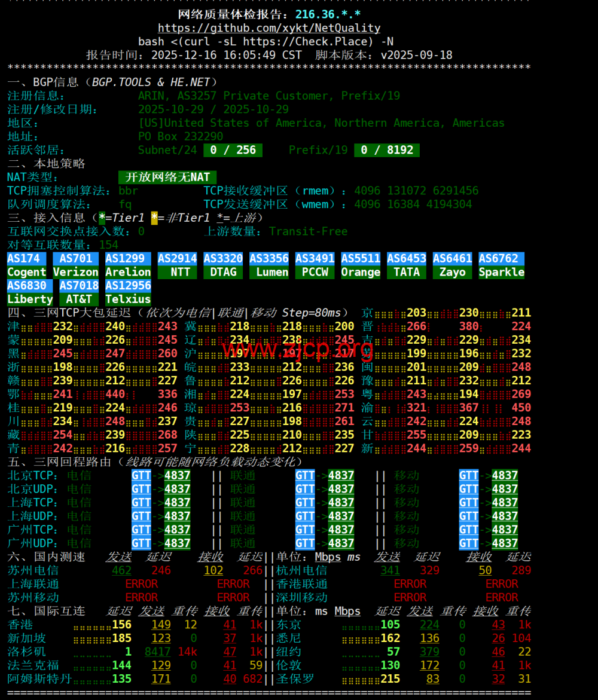The height and width of the screenshot is (700, 598).
Task: Click the Prefix/19 '0 / 8192' indicator
Action: point(387,150)
